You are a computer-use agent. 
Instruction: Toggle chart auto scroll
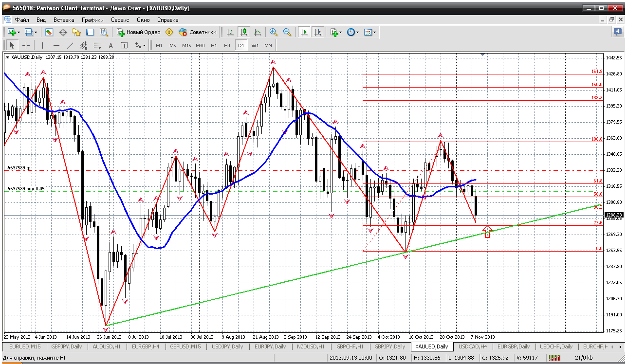(304, 32)
